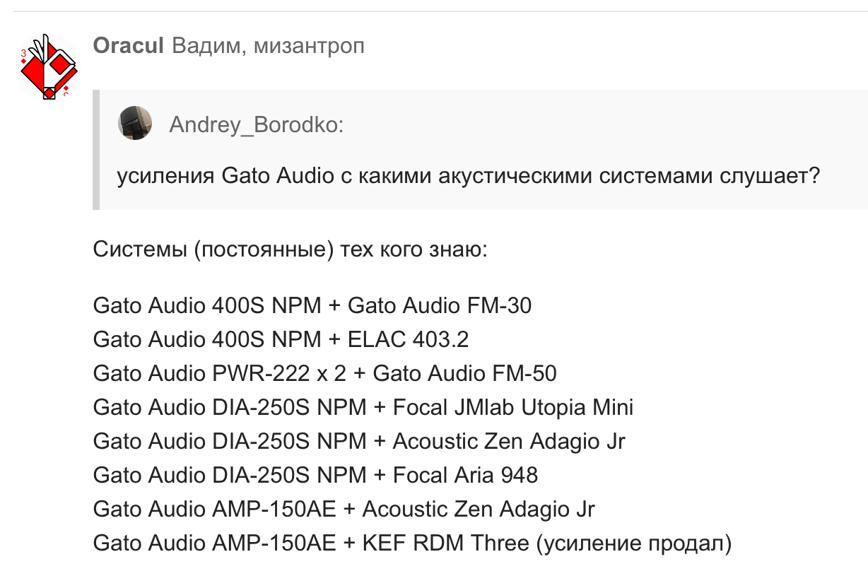Click the Andrey_Borodko quoted avatar thumbnail
The width and height of the screenshot is (868, 588).
135,124
